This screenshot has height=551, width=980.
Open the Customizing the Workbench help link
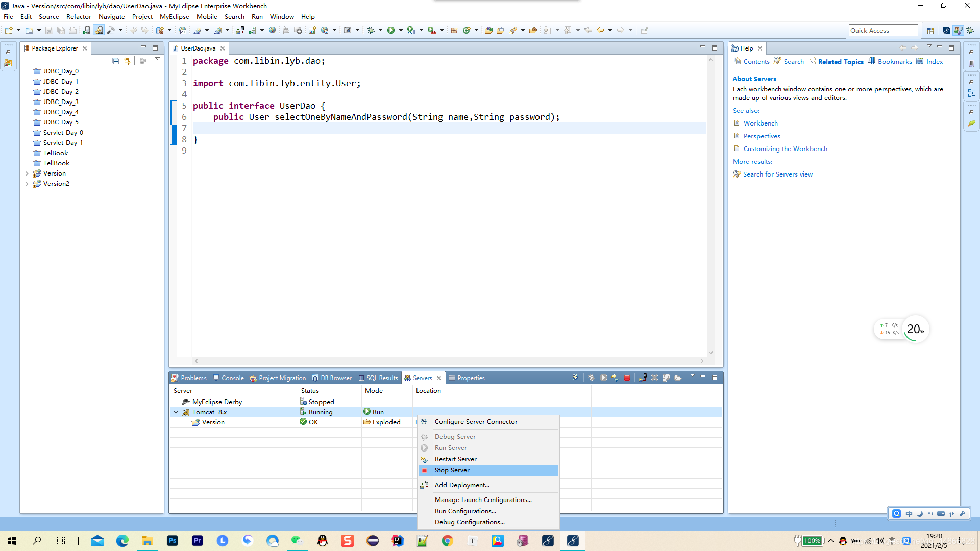tap(785, 149)
